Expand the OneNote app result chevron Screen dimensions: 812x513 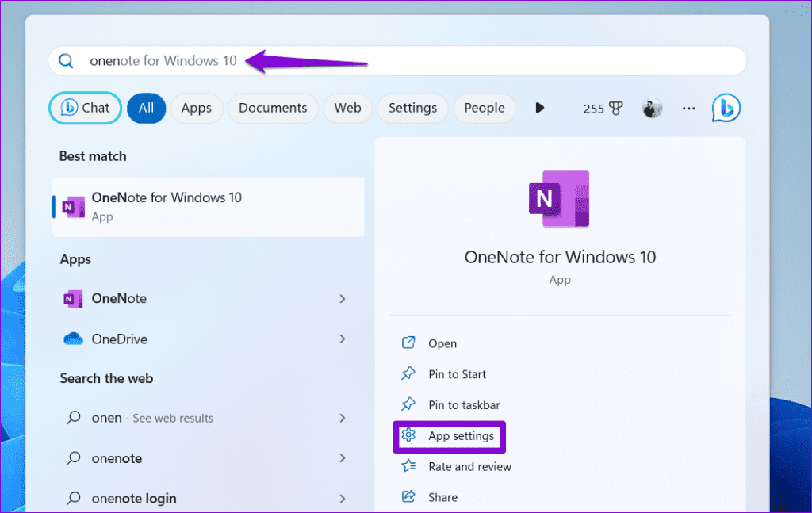[343, 299]
